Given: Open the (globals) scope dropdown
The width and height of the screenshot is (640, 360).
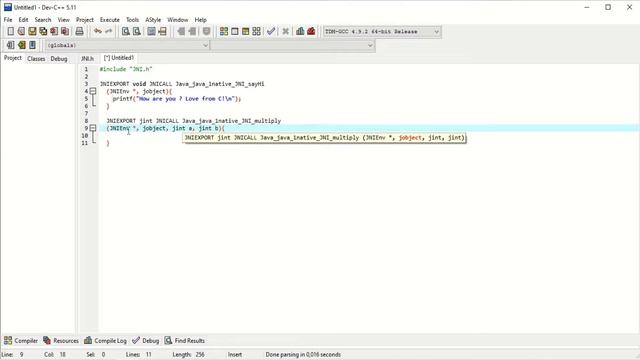Looking at the screenshot, I should point(128,45).
